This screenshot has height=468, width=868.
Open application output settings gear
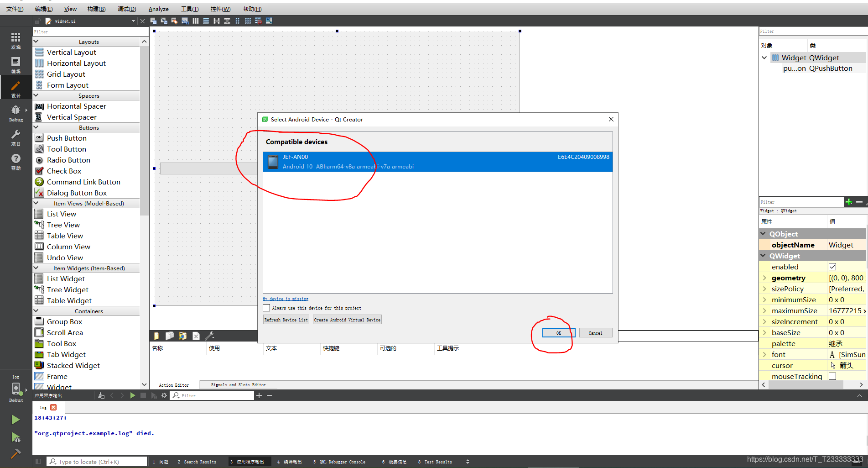[x=164, y=395]
